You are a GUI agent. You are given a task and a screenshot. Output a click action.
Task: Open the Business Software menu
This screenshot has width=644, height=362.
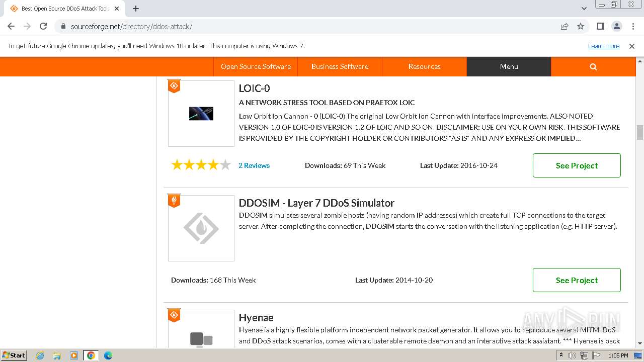point(340,66)
